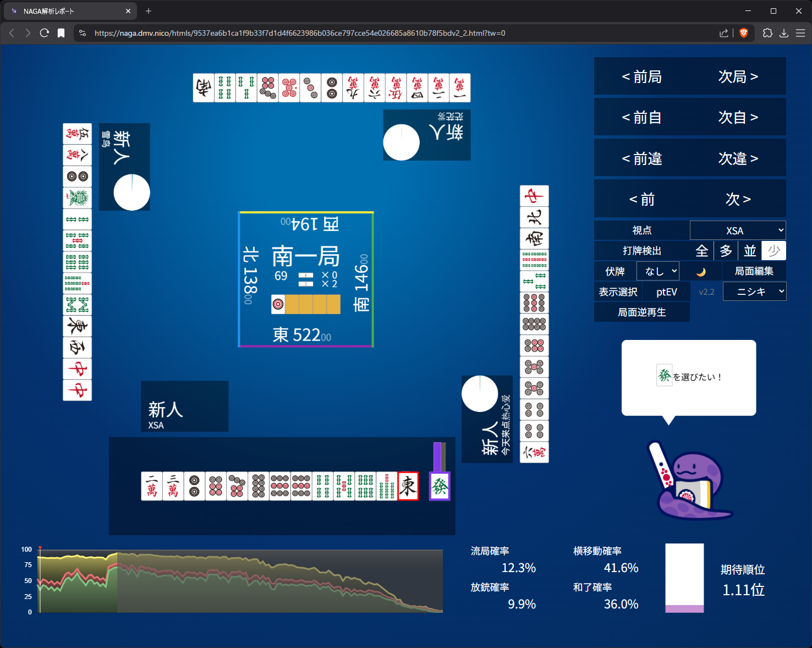Toggle dark mode with the moon icon
The image size is (812, 648).
pos(701,272)
